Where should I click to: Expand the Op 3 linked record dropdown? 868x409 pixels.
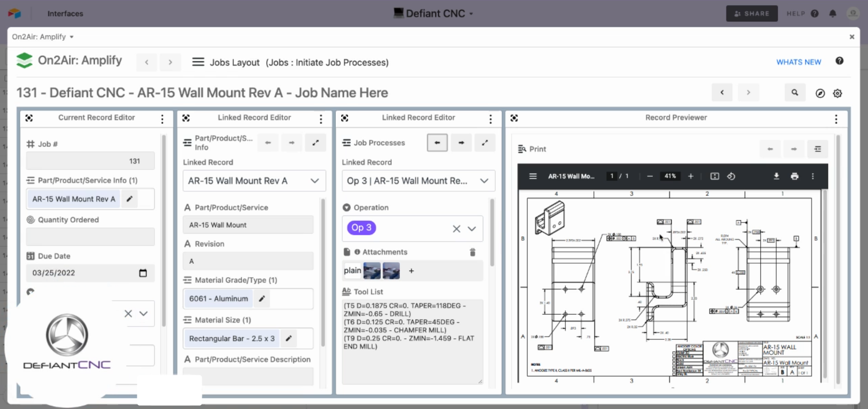point(484,181)
